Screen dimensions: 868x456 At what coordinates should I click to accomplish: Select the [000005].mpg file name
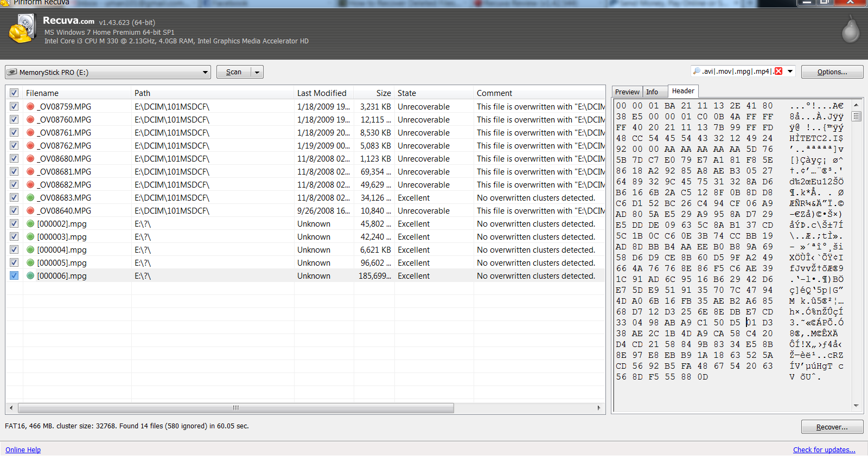coord(62,263)
